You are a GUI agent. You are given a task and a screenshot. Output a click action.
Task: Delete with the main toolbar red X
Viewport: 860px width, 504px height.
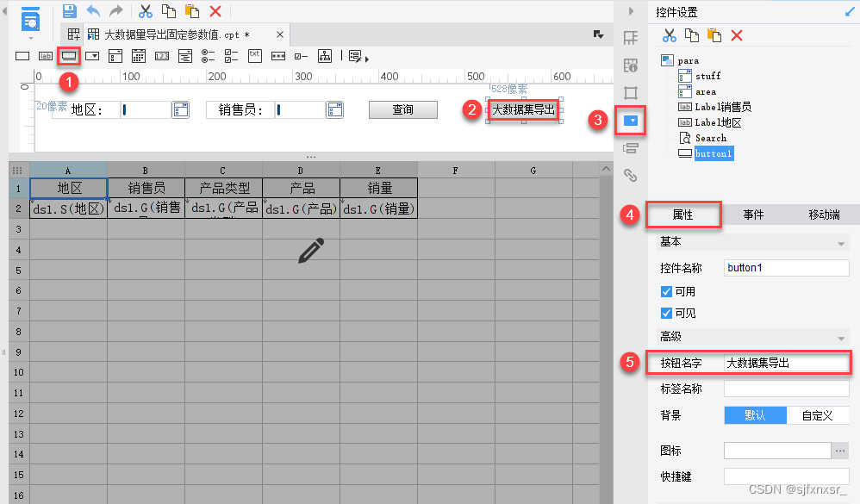tap(215, 11)
